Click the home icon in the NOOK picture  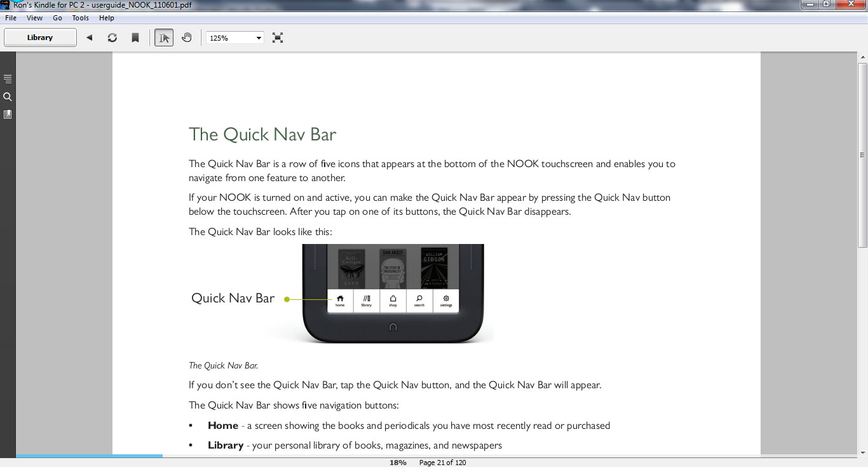[x=340, y=300]
